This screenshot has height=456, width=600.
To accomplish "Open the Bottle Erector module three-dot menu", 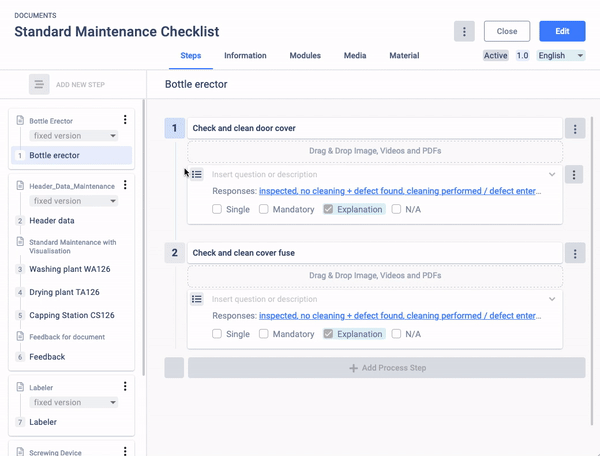I will coord(125,120).
